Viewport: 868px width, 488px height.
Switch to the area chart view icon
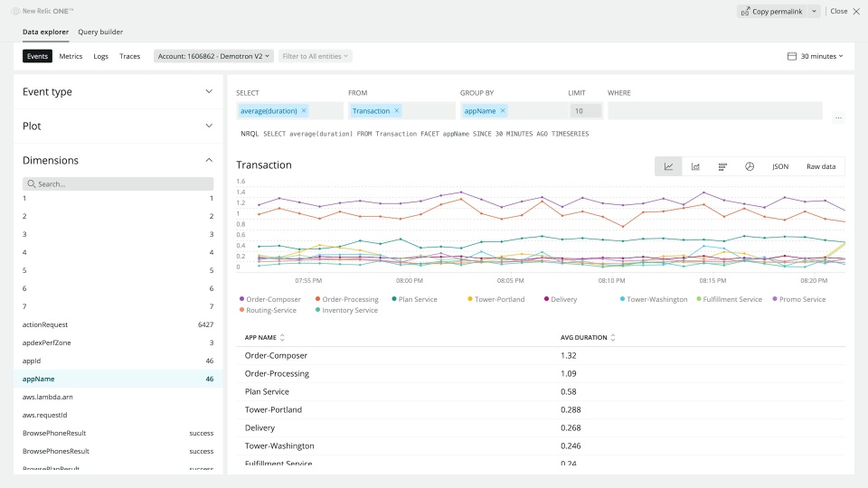[x=695, y=166]
